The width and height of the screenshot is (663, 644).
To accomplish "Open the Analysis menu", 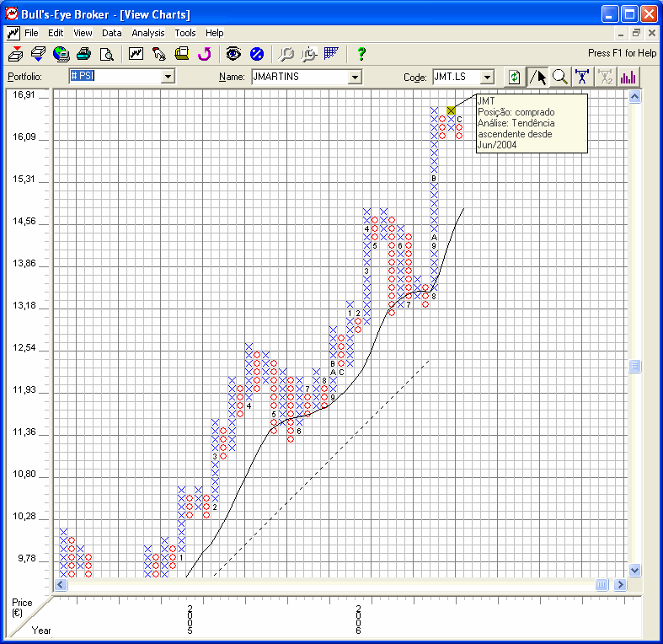I will tap(148, 33).
